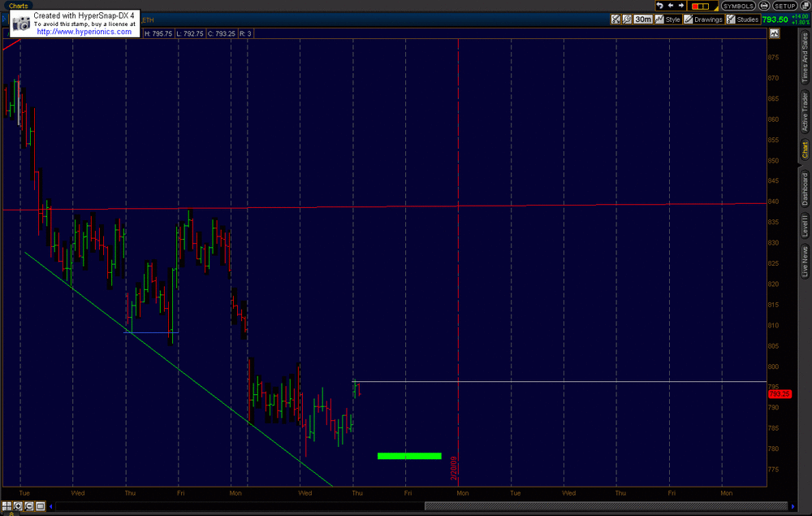
Task: Open the 30m timeframe selector
Action: (642, 20)
